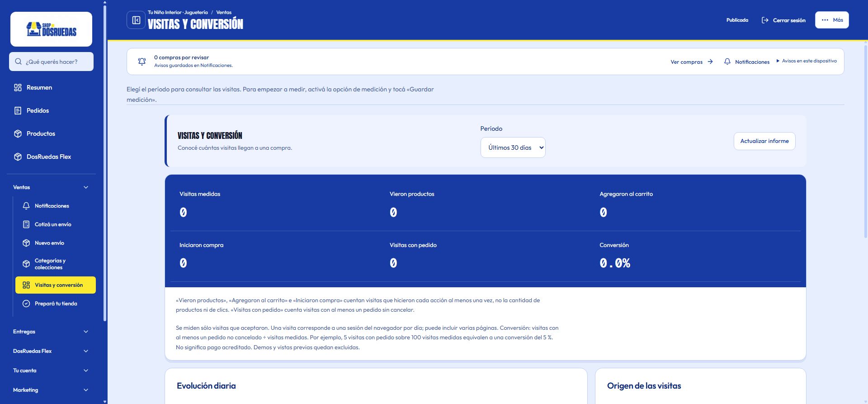The height and width of the screenshot is (404, 868).
Task: Click Cerrar sesión
Action: [x=783, y=20]
